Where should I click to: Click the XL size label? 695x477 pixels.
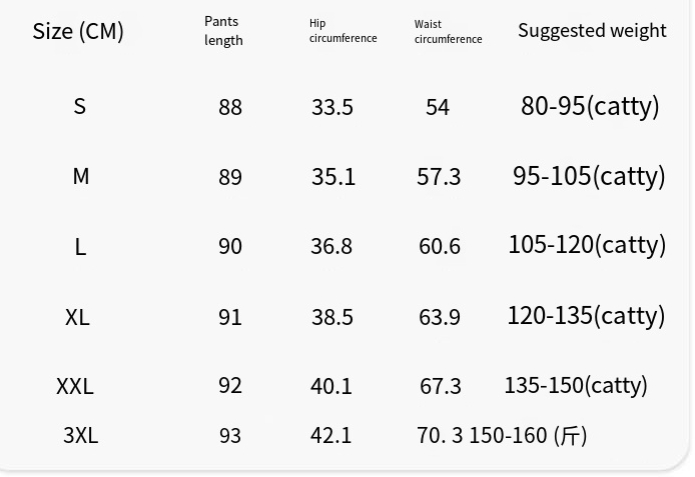[77, 317]
